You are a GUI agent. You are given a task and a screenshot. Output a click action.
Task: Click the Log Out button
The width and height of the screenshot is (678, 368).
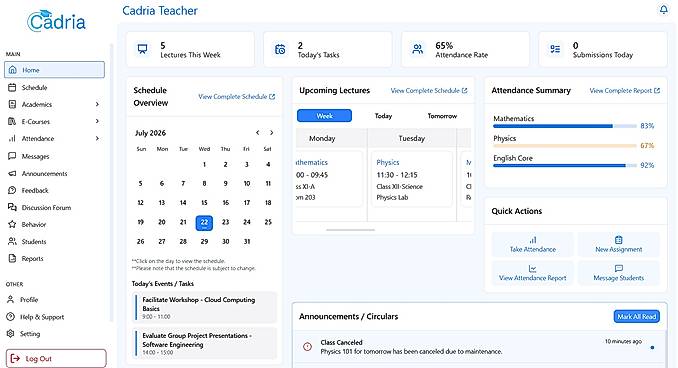pos(56,358)
